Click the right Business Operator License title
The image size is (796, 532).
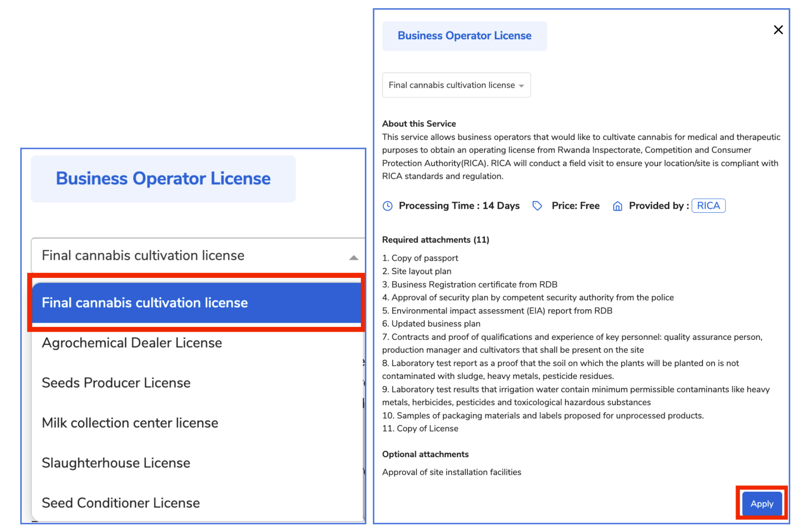coord(464,36)
